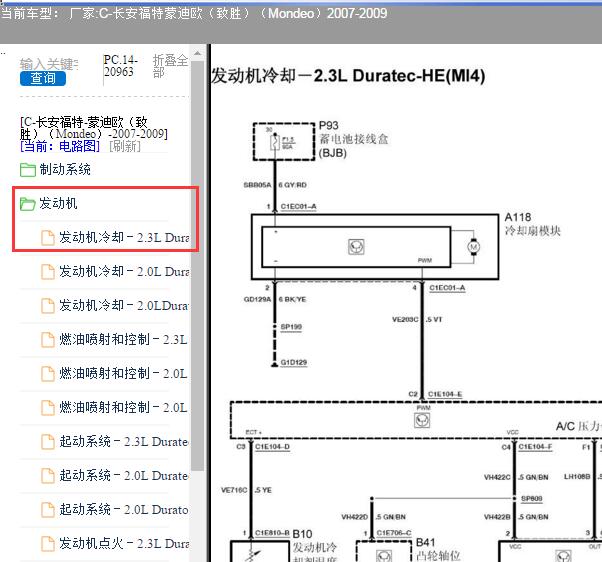This screenshot has width=602, height=562.
Task: Click the A118 冷却扇模块 component symbol
Action: coord(356,247)
